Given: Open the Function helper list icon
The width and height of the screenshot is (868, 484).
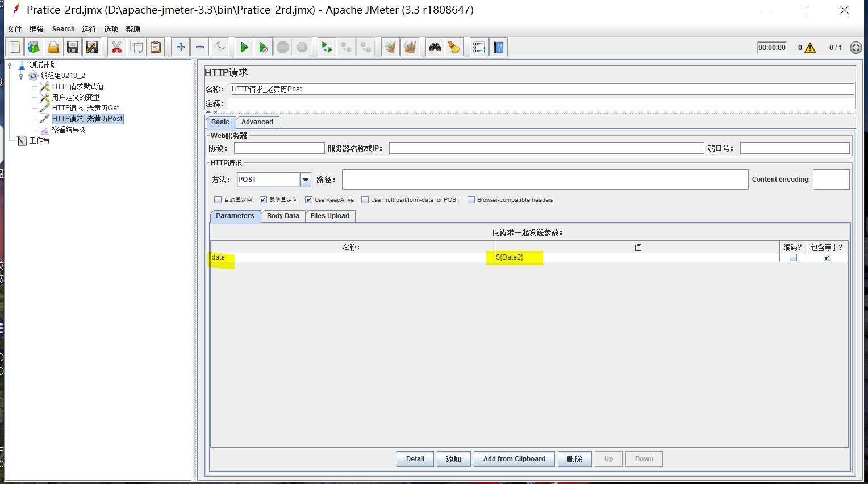Looking at the screenshot, I should (x=479, y=47).
